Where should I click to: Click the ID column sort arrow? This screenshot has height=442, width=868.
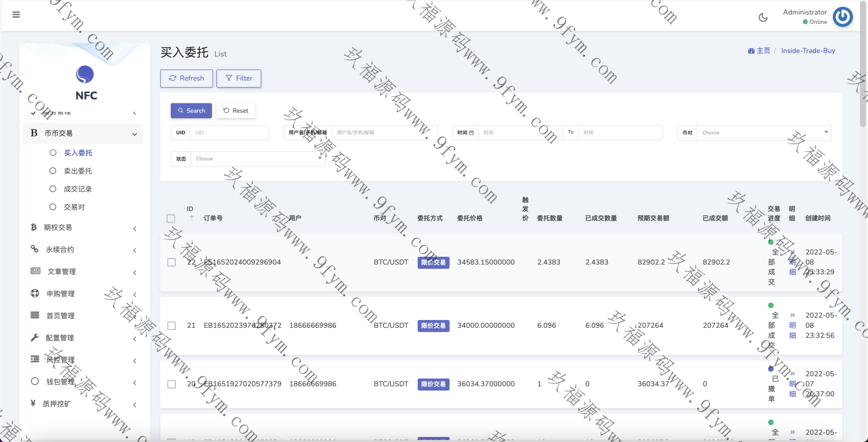coord(192,218)
